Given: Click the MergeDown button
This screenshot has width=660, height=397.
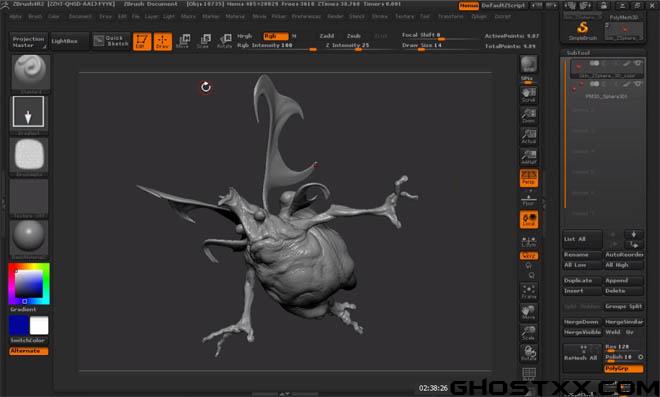Looking at the screenshot, I should click(x=583, y=322).
